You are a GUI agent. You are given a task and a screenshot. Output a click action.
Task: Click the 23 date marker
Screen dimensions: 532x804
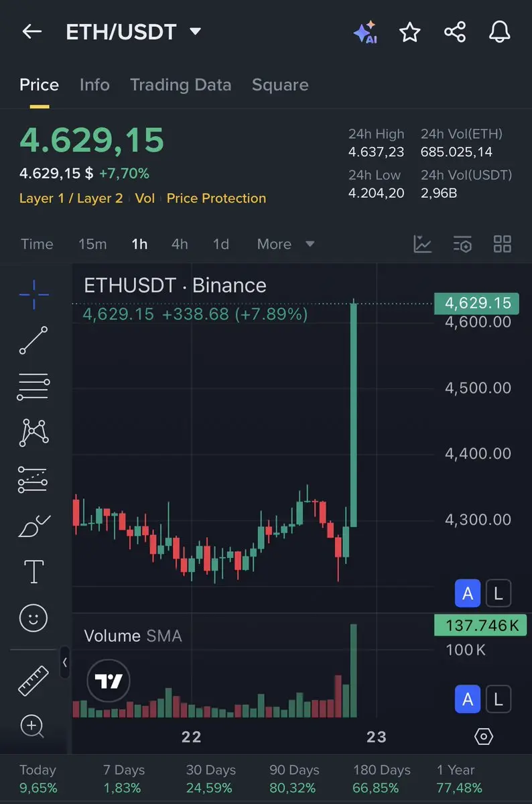pyautogui.click(x=376, y=737)
